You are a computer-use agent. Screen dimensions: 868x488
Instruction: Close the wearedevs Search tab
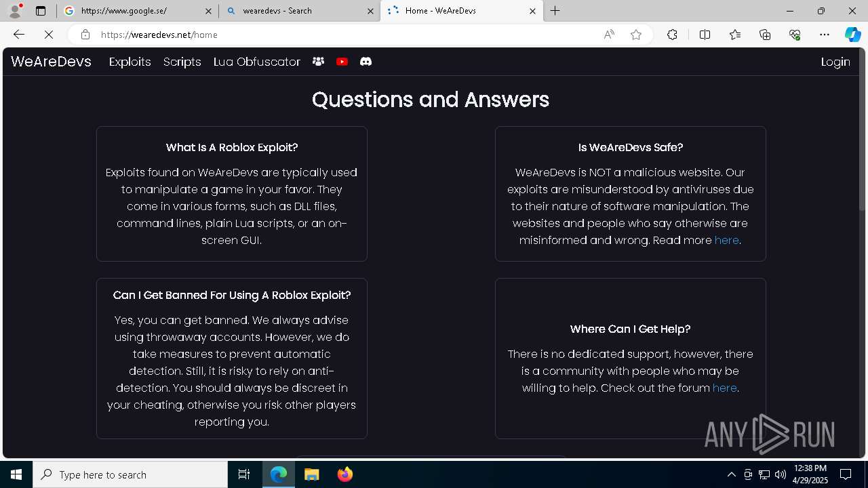click(x=370, y=11)
